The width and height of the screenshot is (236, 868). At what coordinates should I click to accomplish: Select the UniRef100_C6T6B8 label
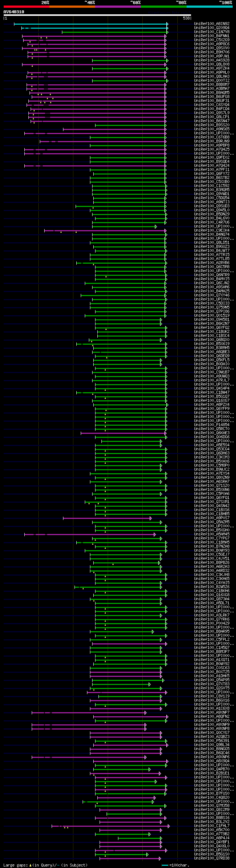pos(212,137)
